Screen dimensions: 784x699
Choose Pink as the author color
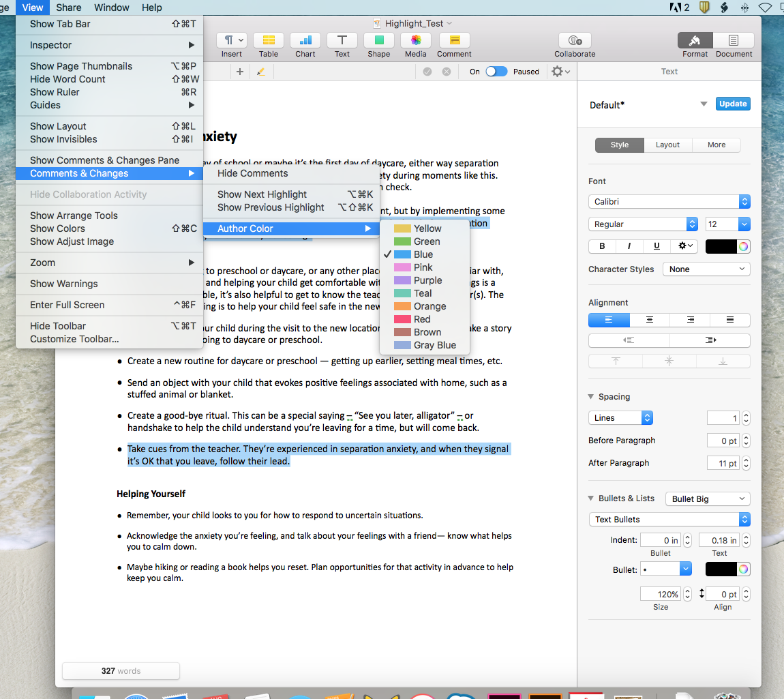[425, 267]
